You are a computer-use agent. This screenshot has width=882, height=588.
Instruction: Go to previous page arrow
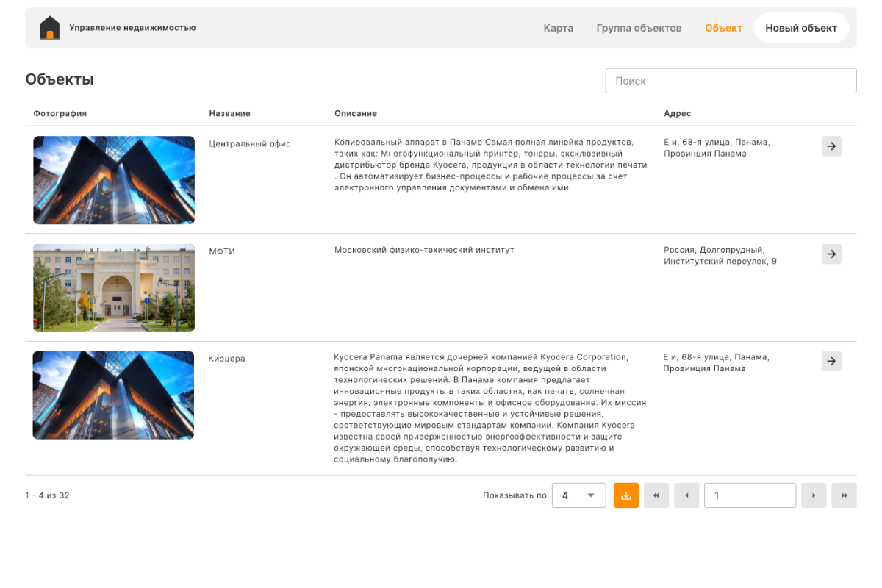[x=686, y=495]
